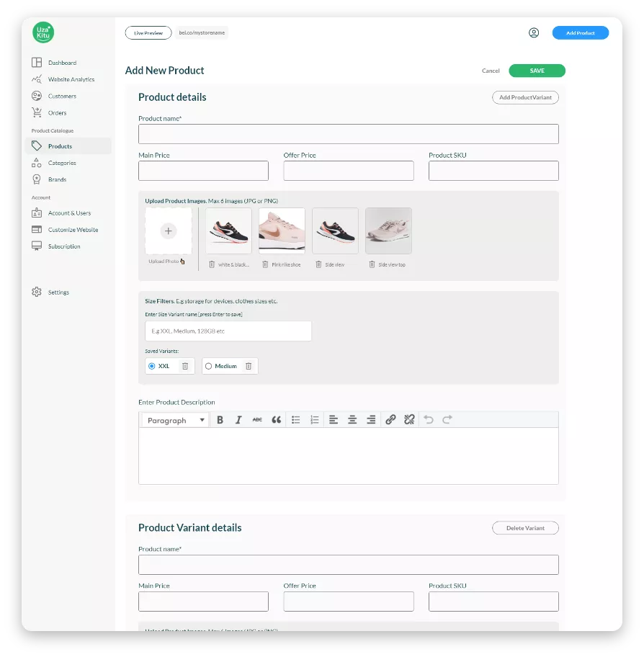Click the delete icon next to XXL variant
644x657 pixels.
click(x=185, y=366)
